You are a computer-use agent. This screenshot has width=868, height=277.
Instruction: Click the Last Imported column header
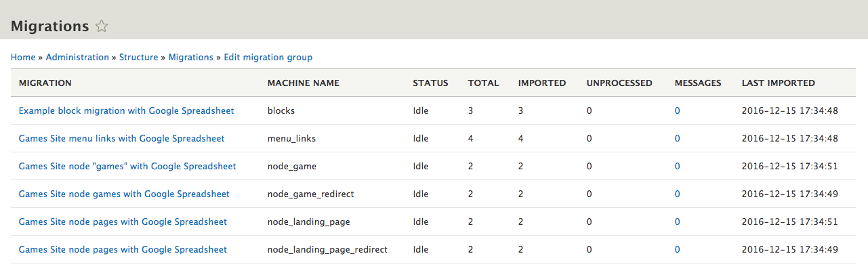point(779,83)
